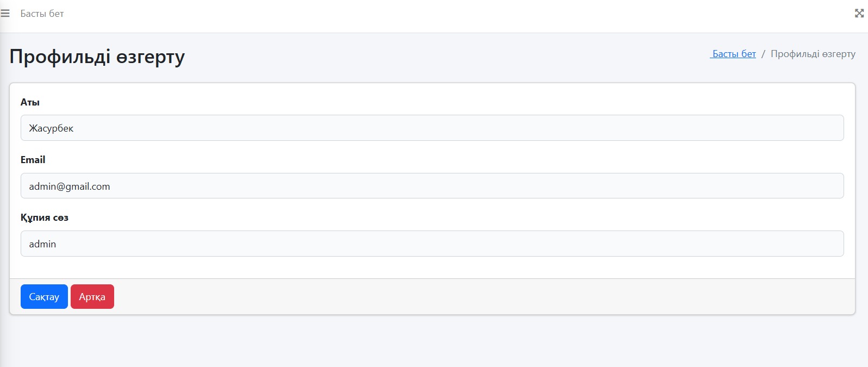868x367 pixels.
Task: Click the fullscreen expand icon
Action: pos(859,14)
